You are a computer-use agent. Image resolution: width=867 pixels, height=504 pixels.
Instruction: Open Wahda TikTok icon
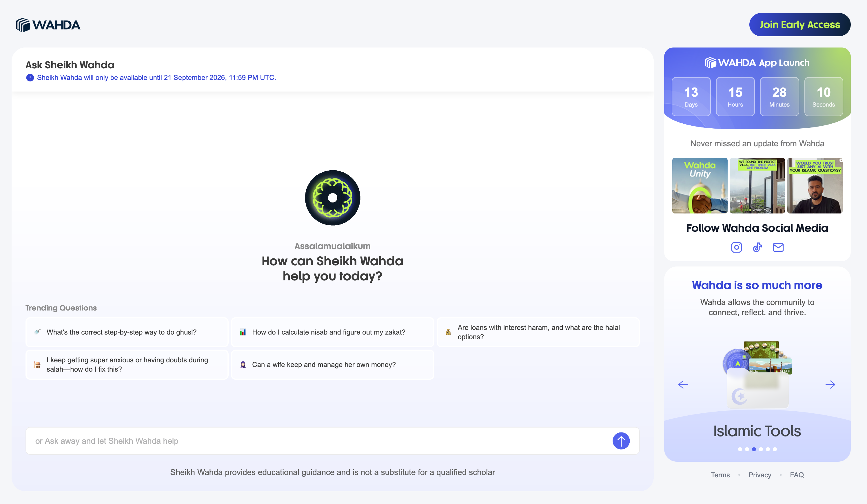(757, 247)
